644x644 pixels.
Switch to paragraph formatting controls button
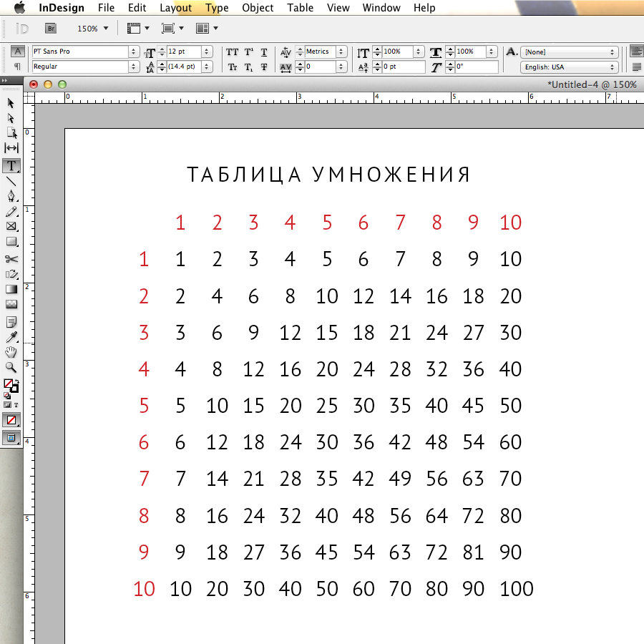coord(18,67)
